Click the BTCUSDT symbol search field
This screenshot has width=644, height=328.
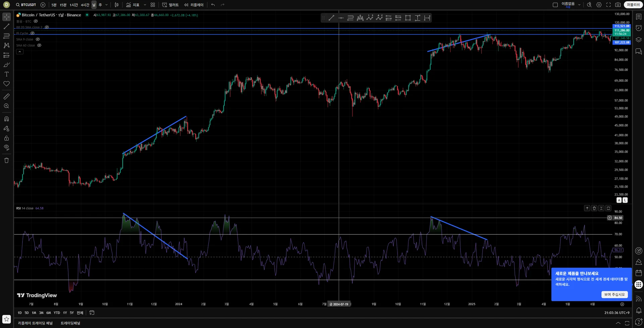point(26,5)
